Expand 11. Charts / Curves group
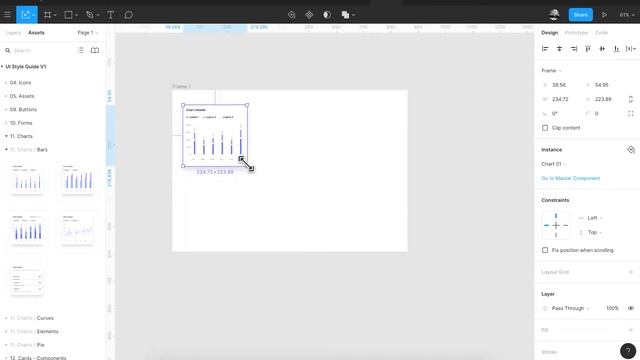This screenshot has height=360, width=640. (x=6, y=318)
